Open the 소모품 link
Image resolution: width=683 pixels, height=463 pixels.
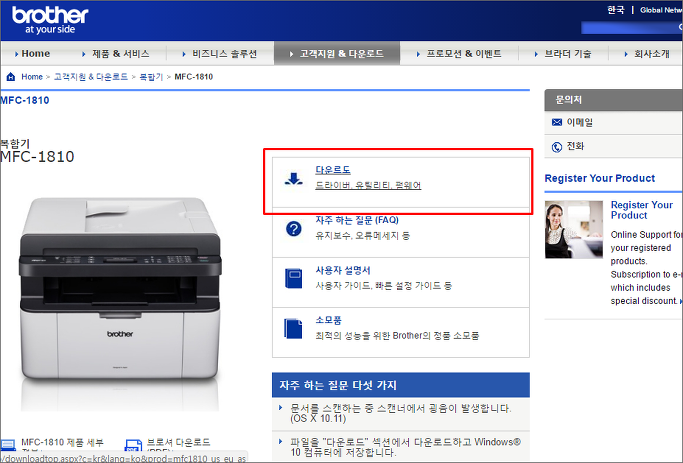(328, 321)
